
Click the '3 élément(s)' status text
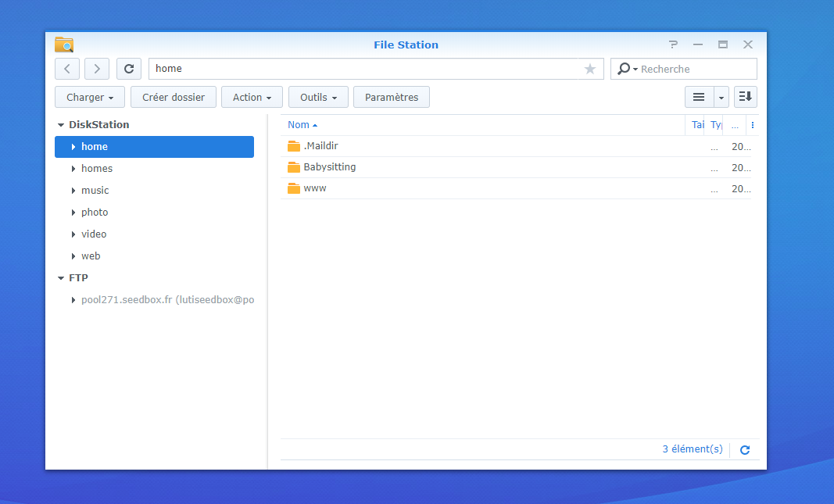coord(693,449)
